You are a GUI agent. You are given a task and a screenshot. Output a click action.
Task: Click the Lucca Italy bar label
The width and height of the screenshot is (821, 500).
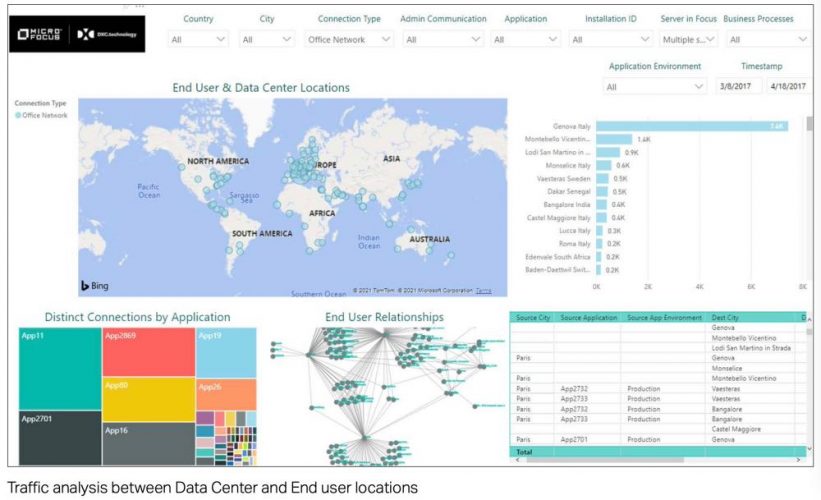[x=574, y=231]
